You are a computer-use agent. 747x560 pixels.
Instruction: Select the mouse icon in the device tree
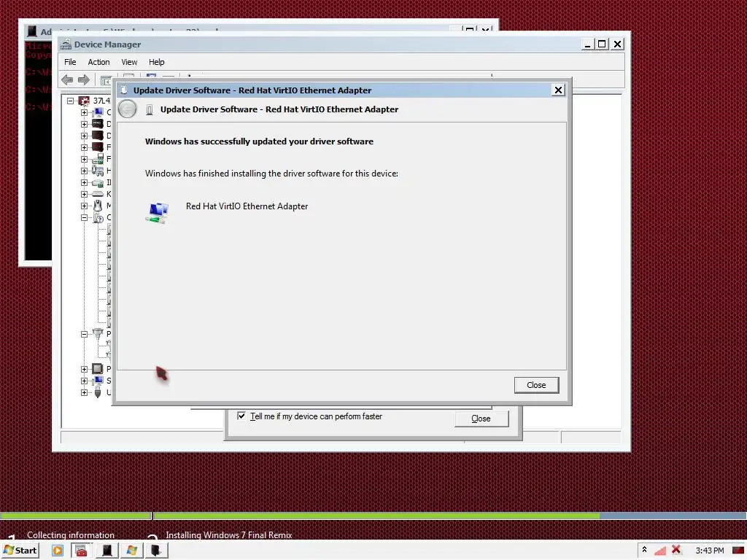(x=98, y=206)
